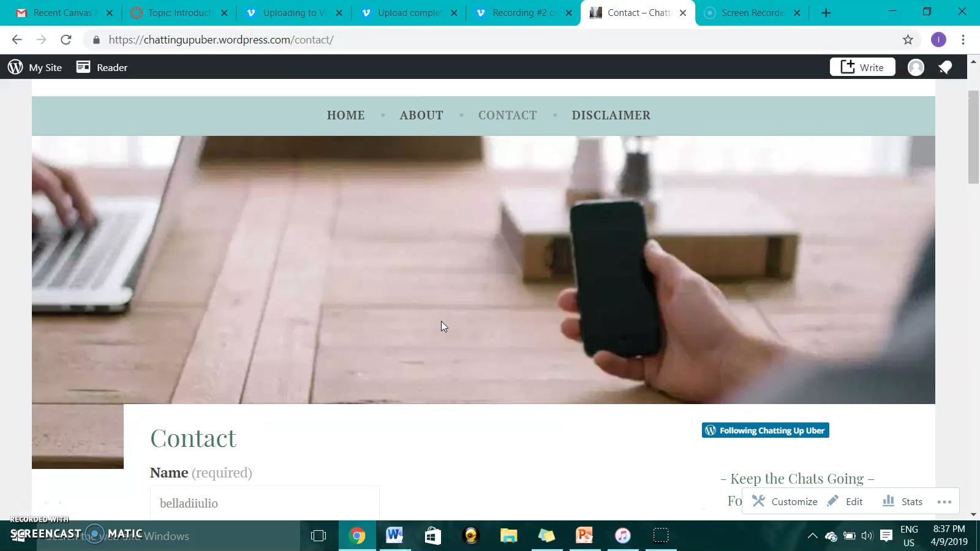Viewport: 980px width, 551px height.
Task: Select the CONTACT menu item
Action: point(507,115)
